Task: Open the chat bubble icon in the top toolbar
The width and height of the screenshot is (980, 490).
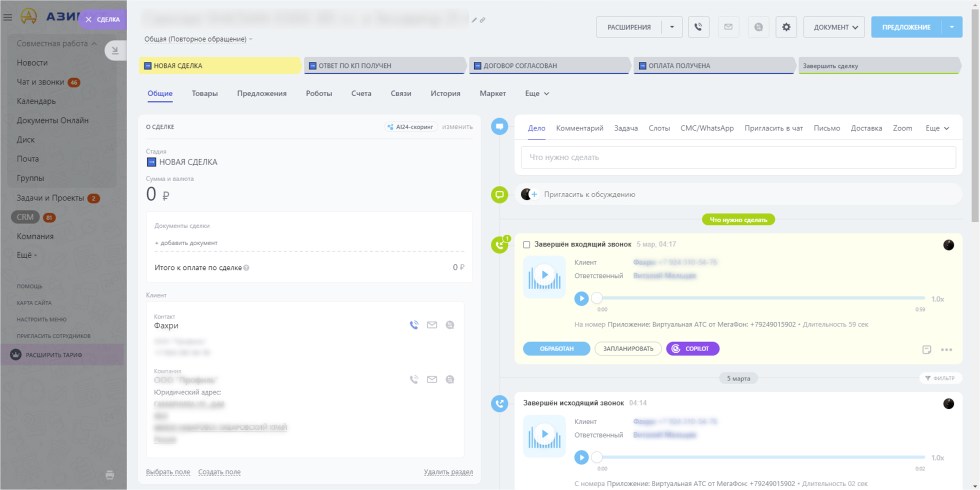Action: click(x=758, y=27)
